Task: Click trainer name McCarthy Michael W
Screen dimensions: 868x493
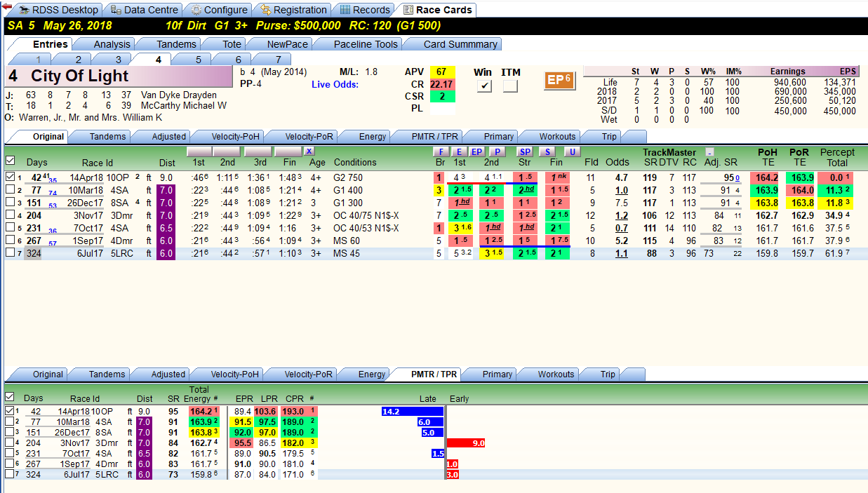Action: click(184, 106)
